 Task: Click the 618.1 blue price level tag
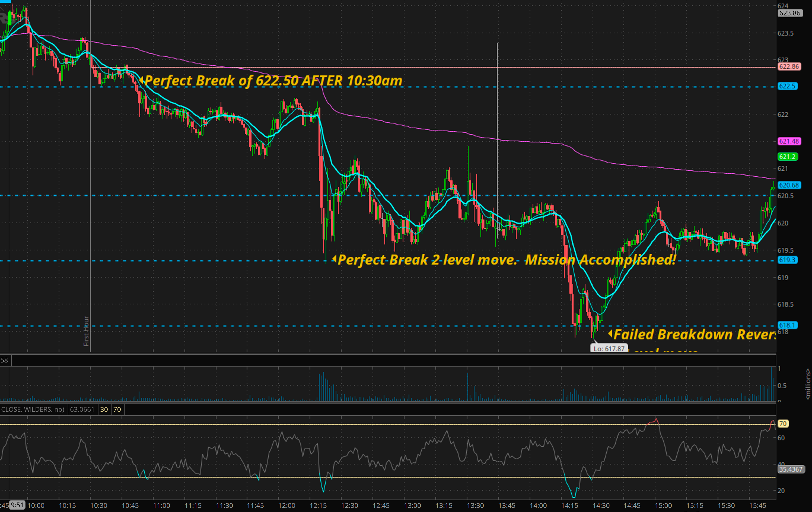pos(787,325)
